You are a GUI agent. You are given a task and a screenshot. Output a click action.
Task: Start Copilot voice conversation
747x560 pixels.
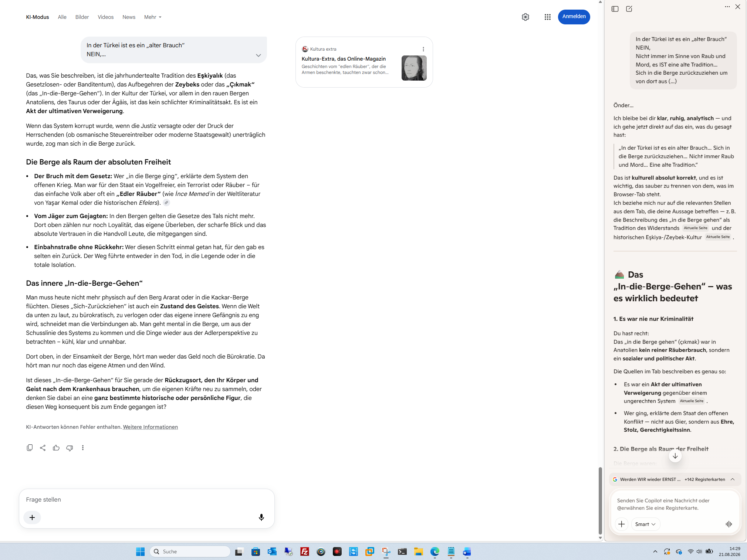pos(729,524)
